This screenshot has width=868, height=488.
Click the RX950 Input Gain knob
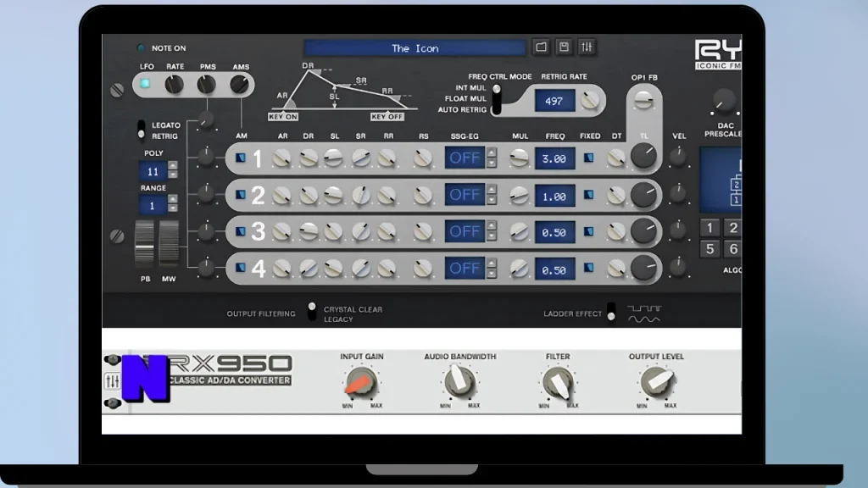(x=361, y=382)
